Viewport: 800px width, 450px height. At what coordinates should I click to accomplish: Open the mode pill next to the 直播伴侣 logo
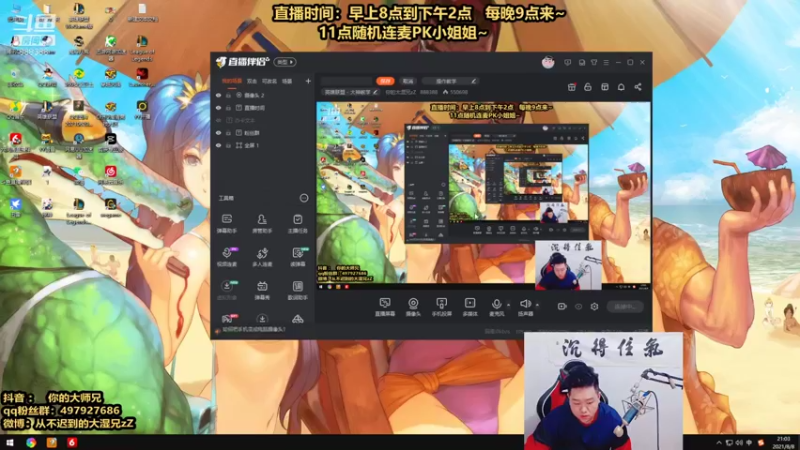(285, 62)
